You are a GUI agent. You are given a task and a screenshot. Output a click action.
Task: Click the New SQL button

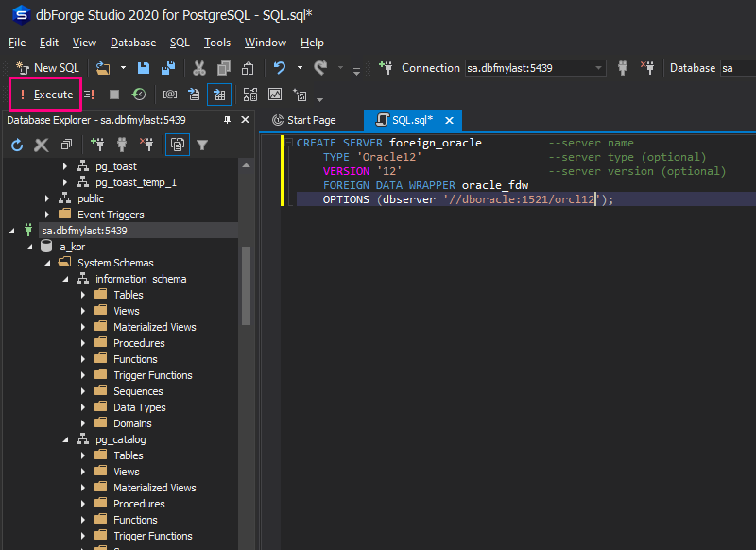[x=47, y=68]
